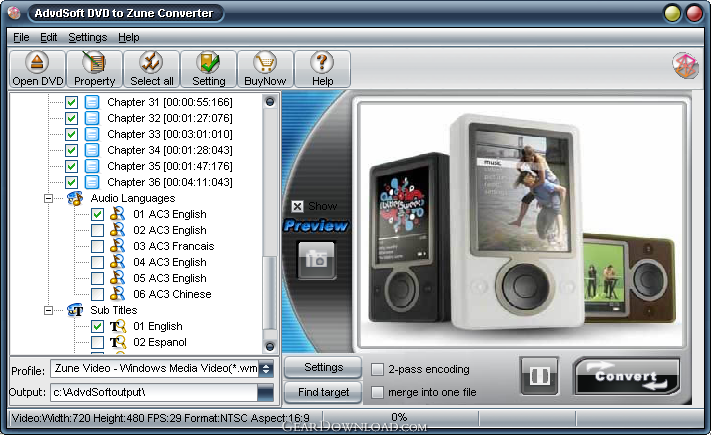Screen dimensions: 711x435
Task: Click the Audio Languages music note icon
Action: click(75, 198)
